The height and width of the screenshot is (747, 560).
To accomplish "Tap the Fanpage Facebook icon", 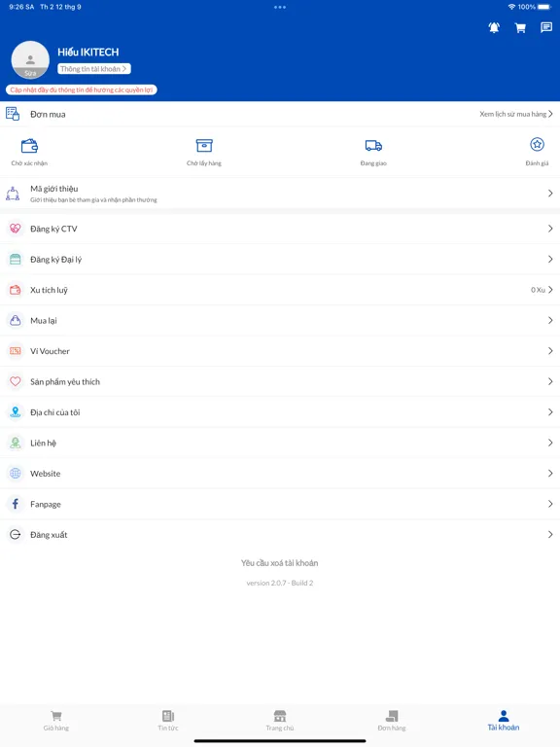I will pos(16,504).
